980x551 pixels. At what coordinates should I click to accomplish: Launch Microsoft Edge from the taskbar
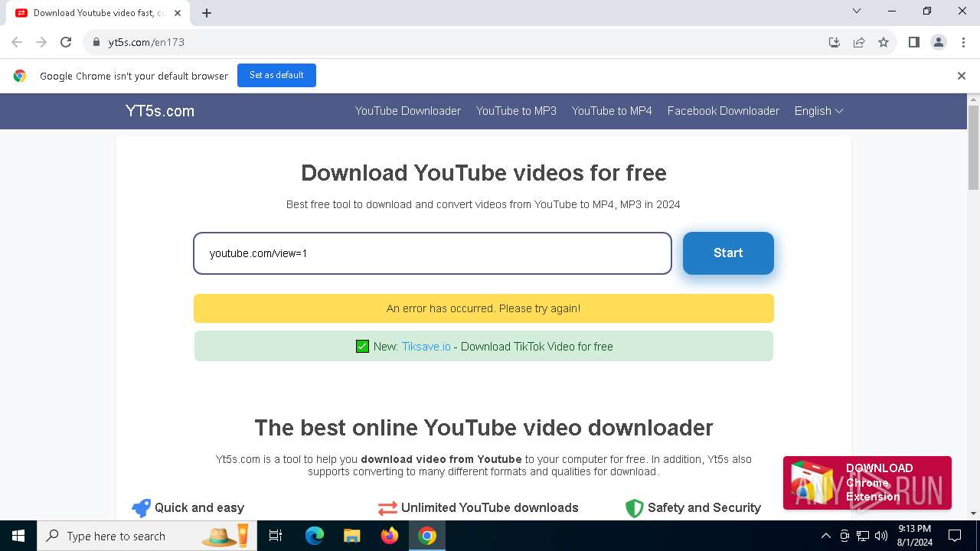[315, 536]
